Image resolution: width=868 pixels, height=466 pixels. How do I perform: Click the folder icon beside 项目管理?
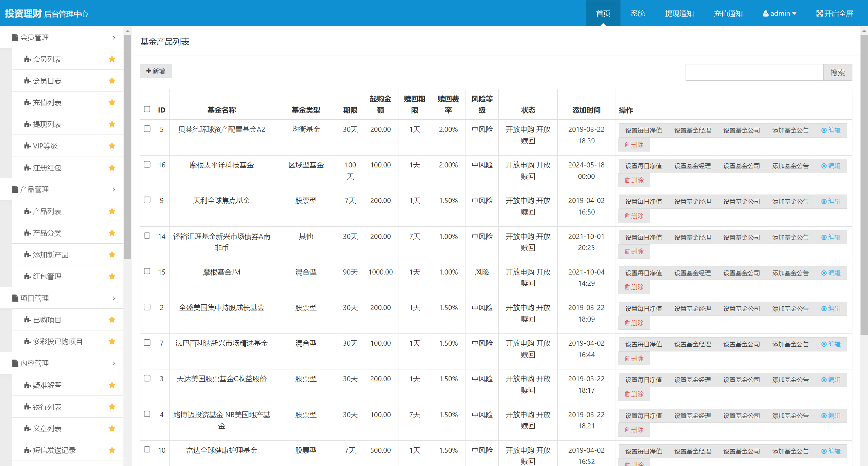[15, 298]
